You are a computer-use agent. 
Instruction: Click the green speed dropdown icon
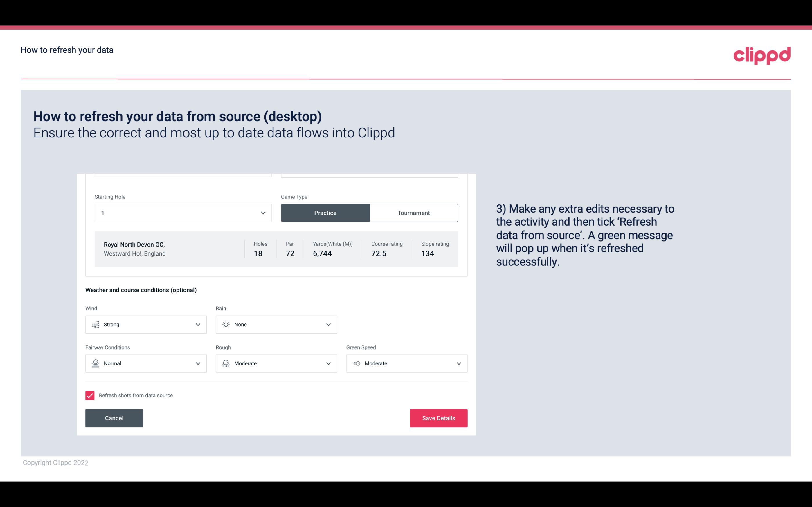point(459,363)
